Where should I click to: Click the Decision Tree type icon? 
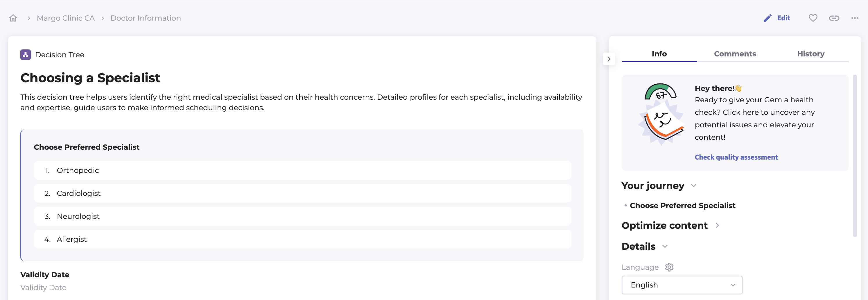(x=26, y=55)
